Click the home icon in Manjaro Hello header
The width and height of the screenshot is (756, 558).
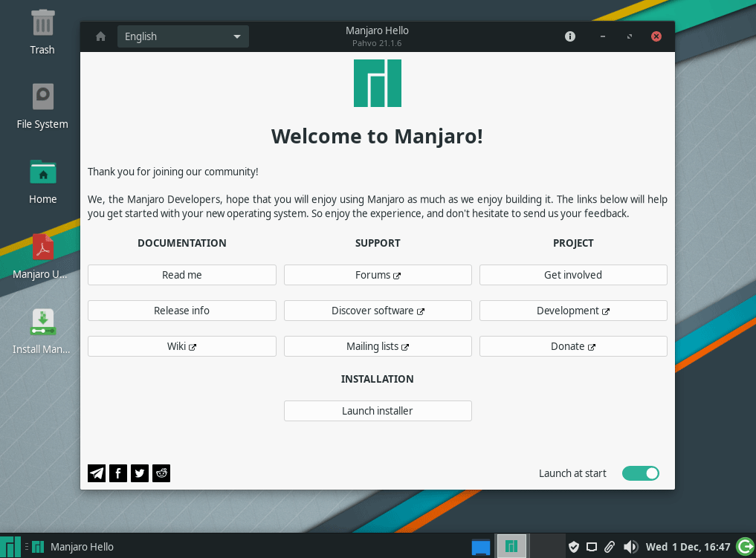[100, 36]
